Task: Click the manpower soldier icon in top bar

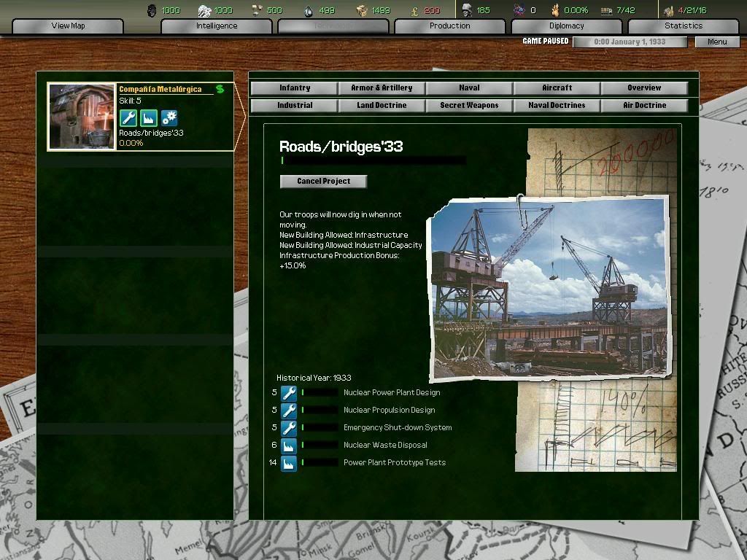Action: coord(467,10)
